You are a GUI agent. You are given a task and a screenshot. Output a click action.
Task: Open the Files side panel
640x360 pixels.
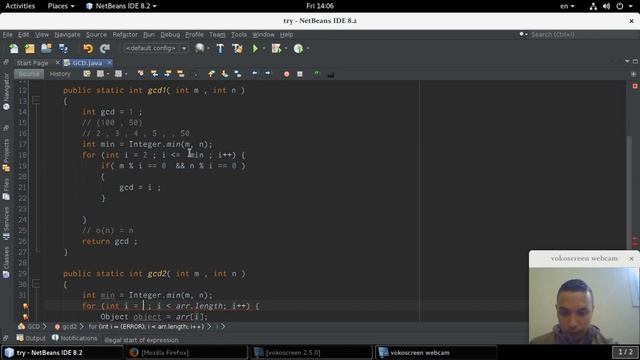coord(6,189)
